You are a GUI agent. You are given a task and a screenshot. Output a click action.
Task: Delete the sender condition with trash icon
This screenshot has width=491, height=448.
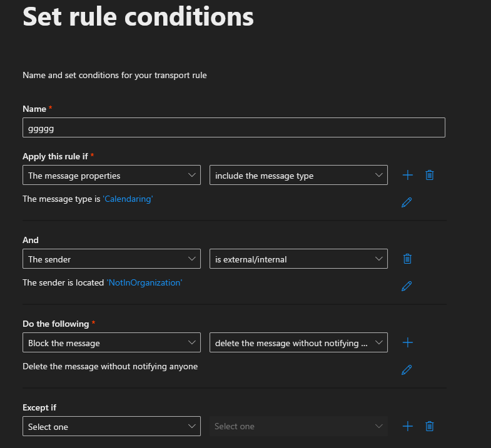point(407,259)
